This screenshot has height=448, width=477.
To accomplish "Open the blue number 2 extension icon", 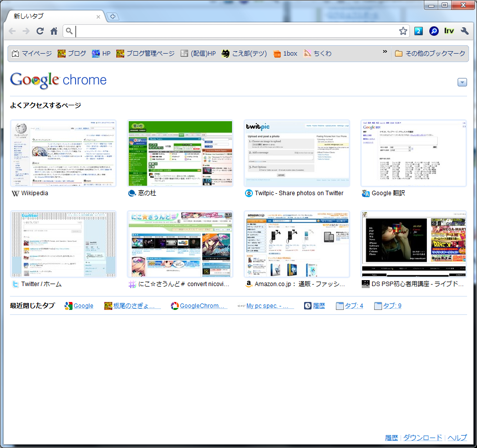I will coord(418,31).
